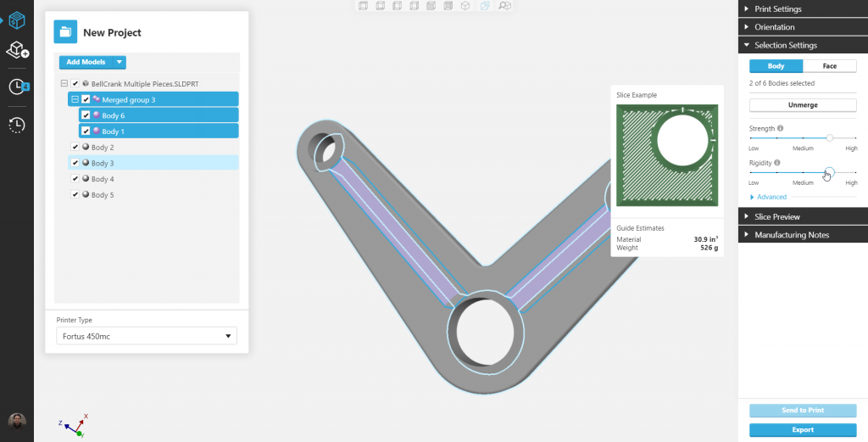This screenshot has width=868, height=442.
Task: Click the Rigidity slider handle
Action: [829, 171]
